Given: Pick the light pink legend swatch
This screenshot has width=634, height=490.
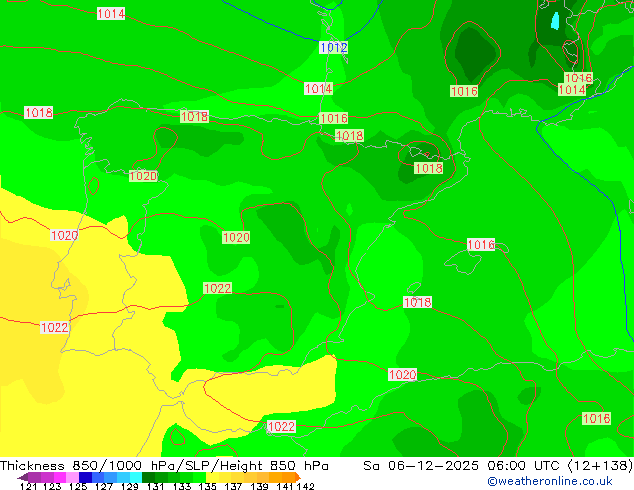Looking at the screenshot, I should point(72,477).
